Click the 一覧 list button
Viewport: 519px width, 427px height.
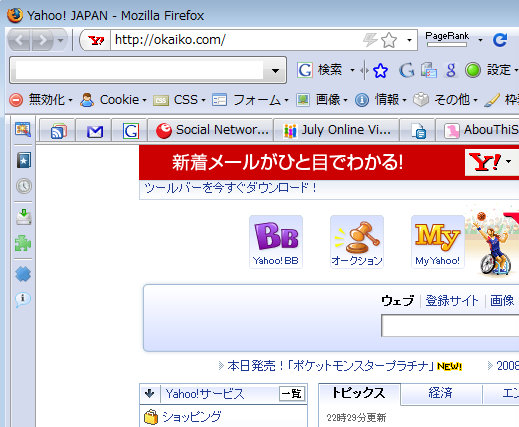[x=292, y=394]
